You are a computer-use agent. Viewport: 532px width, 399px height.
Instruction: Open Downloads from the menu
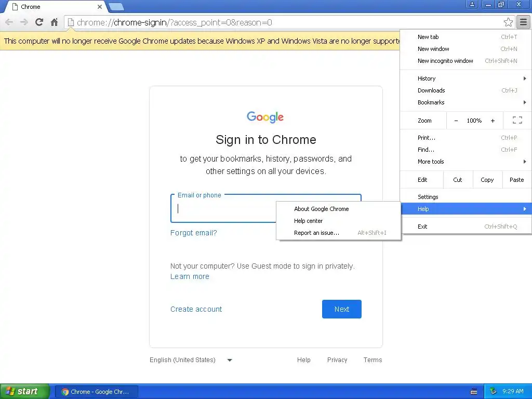coord(465,90)
